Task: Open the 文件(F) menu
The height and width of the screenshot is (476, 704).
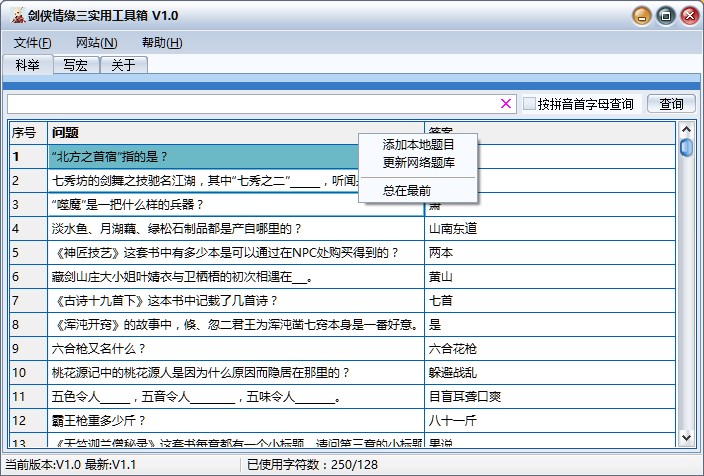Action: point(33,43)
